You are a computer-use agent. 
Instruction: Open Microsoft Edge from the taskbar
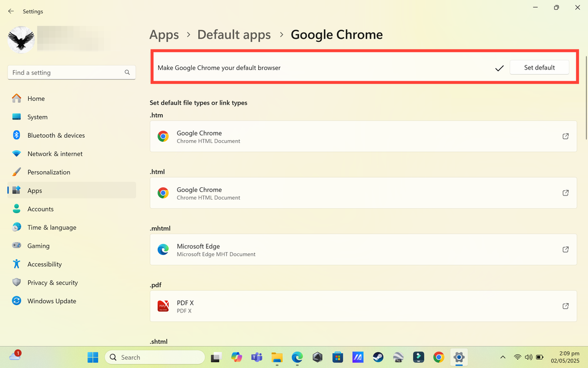point(297,357)
